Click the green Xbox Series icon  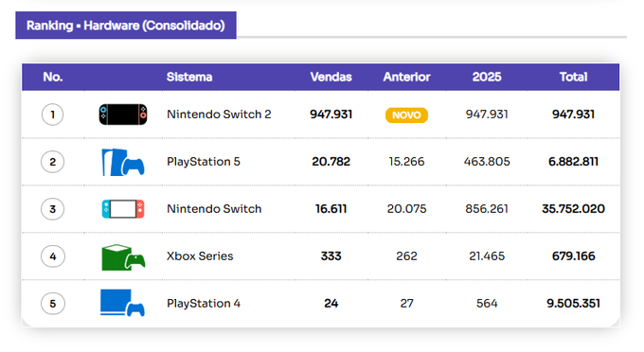(123, 257)
